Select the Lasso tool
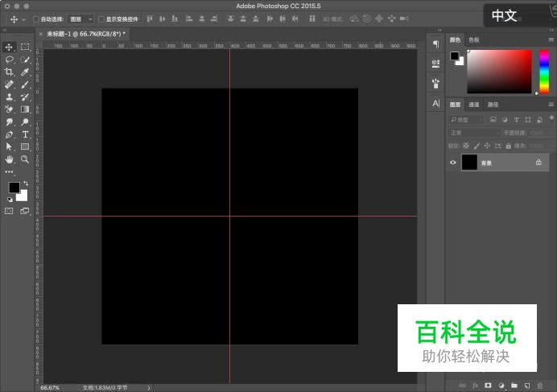Viewport: 557px width, 392px height. (x=10, y=60)
